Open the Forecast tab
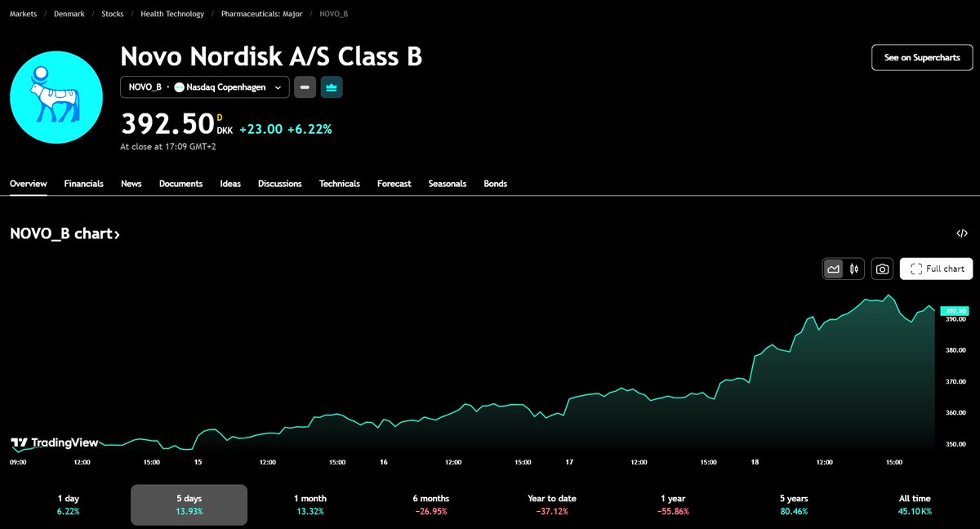 click(x=394, y=184)
